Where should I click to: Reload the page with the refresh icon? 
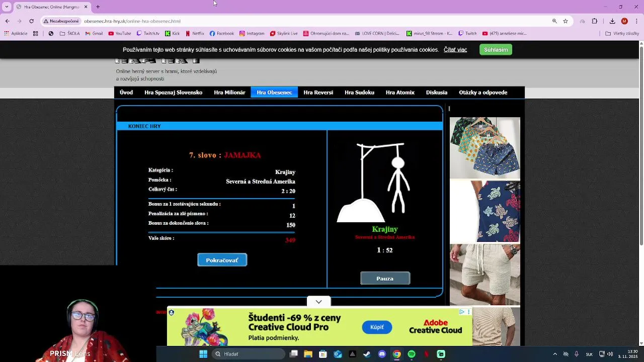point(31,21)
